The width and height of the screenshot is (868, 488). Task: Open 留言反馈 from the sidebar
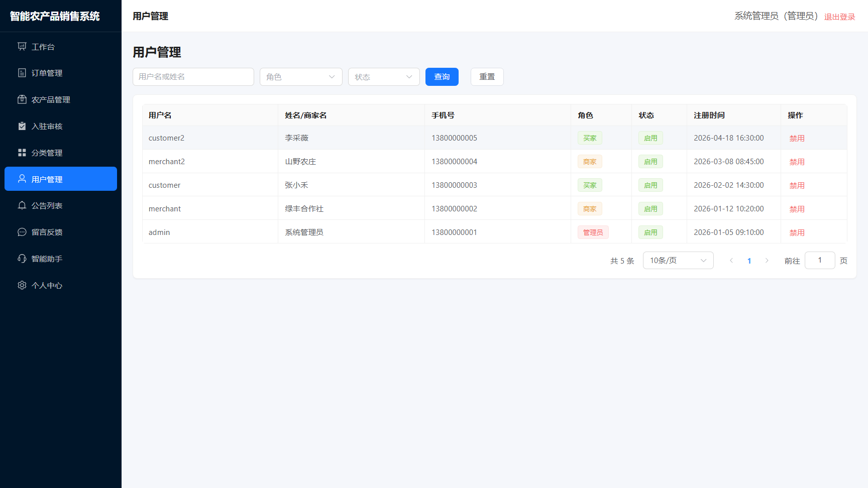pyautogui.click(x=61, y=232)
